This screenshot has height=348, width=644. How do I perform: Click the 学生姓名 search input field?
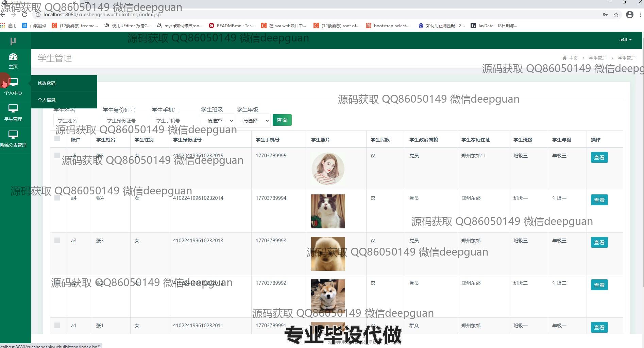(x=77, y=121)
